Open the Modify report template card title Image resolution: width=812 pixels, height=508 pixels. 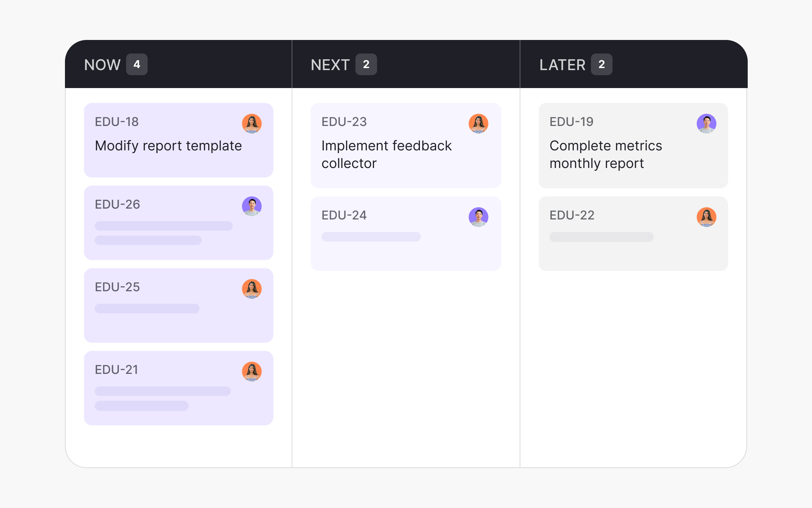[168, 146]
